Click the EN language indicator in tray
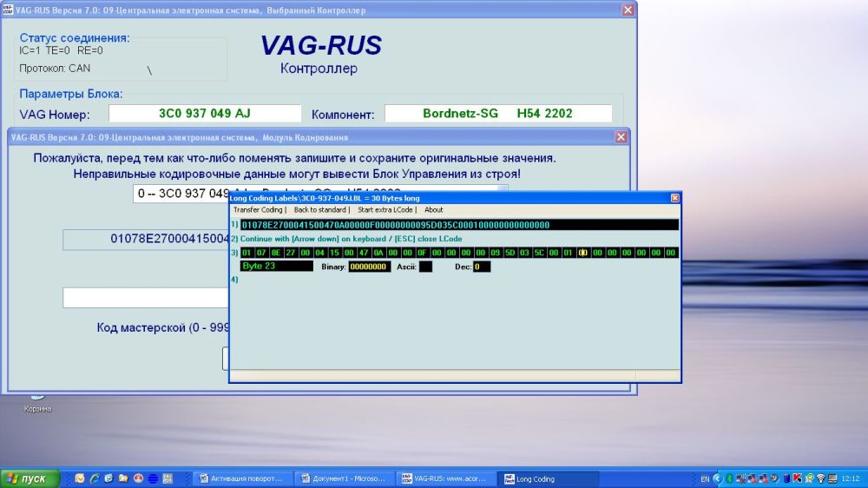Screen dimensions: 868x488 click(x=705, y=478)
